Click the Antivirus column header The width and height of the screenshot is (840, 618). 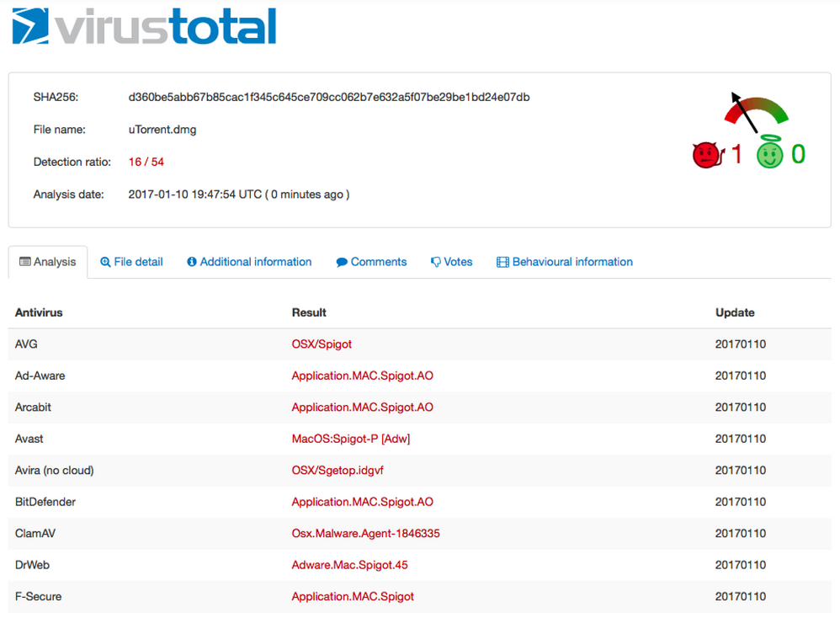pos(39,312)
